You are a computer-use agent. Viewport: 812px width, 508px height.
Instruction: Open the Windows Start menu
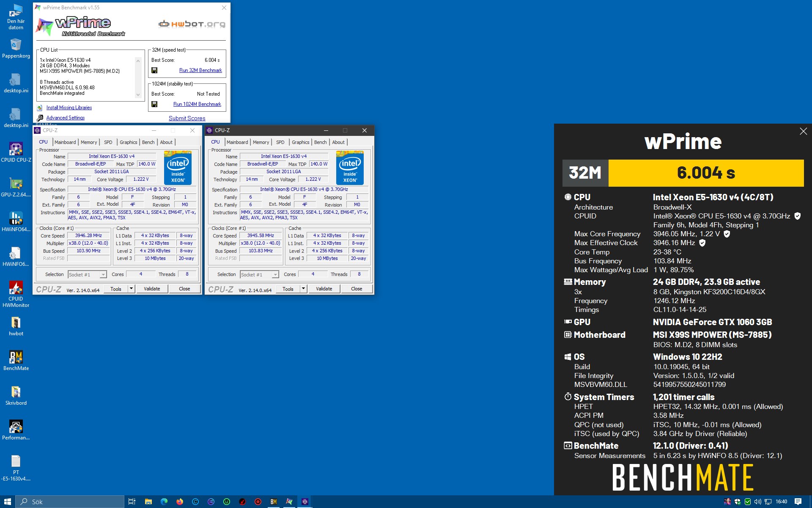pyautogui.click(x=8, y=502)
